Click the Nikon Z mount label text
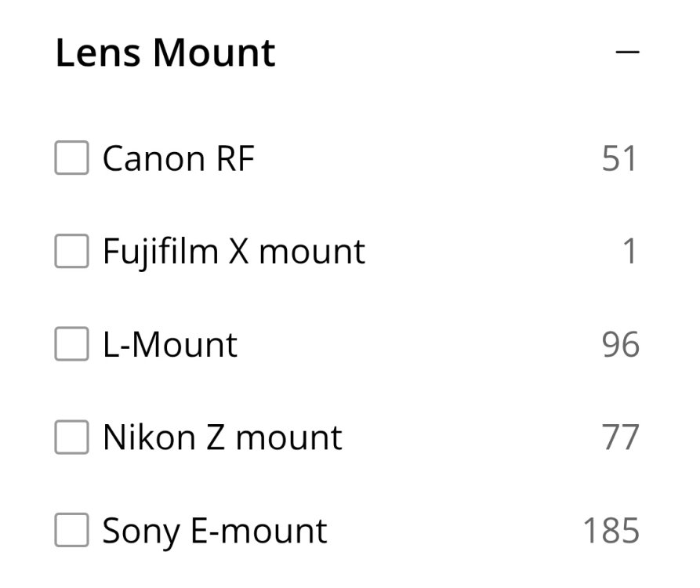Viewport: 700px width, 588px height. tap(222, 437)
